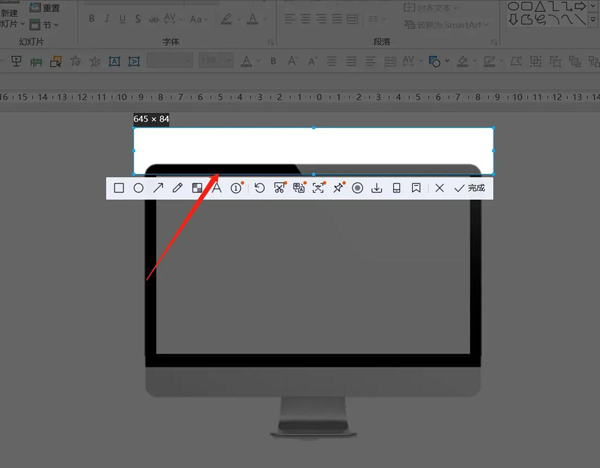Screen dimensions: 600x468
Task: Select the rectangle annotation tool
Action: (119, 188)
